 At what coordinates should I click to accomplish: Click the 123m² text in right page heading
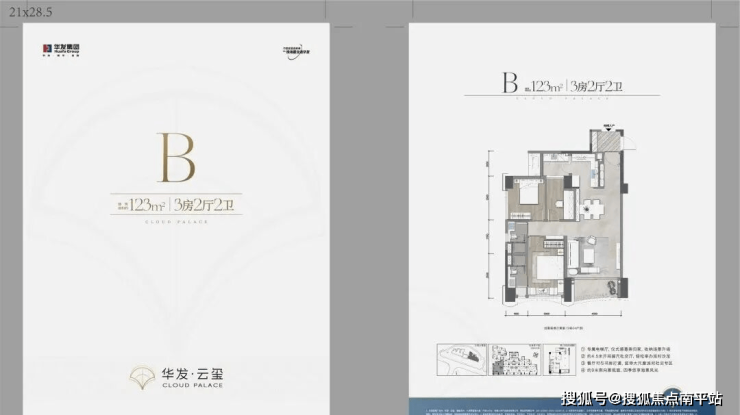[547, 86]
